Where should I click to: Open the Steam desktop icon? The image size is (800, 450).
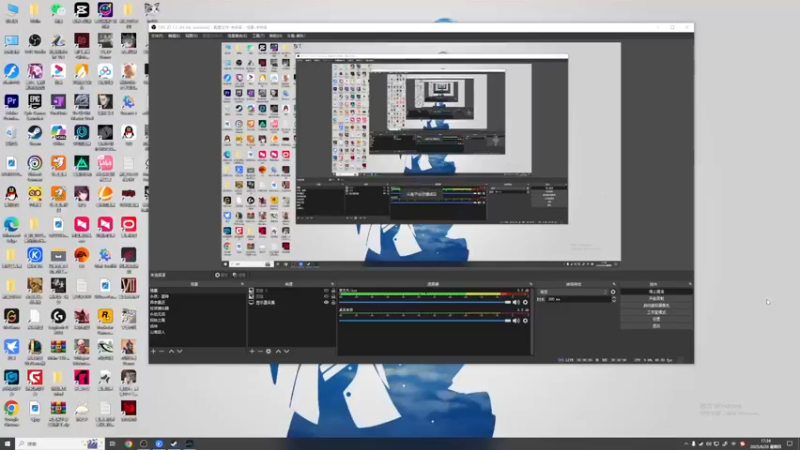[35, 135]
